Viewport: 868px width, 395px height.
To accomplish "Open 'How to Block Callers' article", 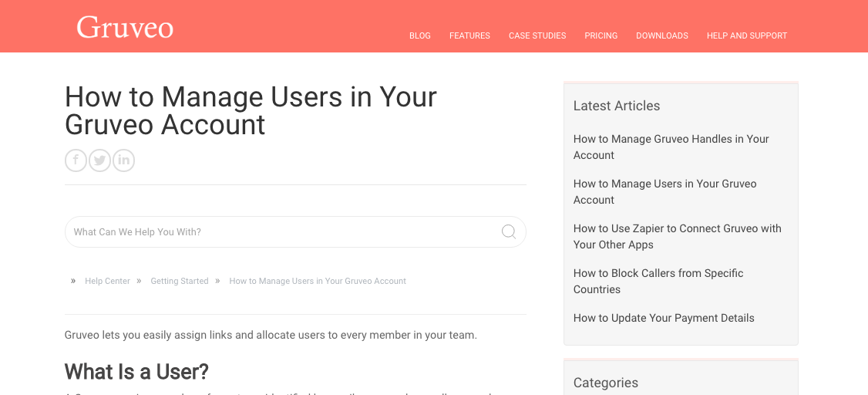I will click(658, 282).
